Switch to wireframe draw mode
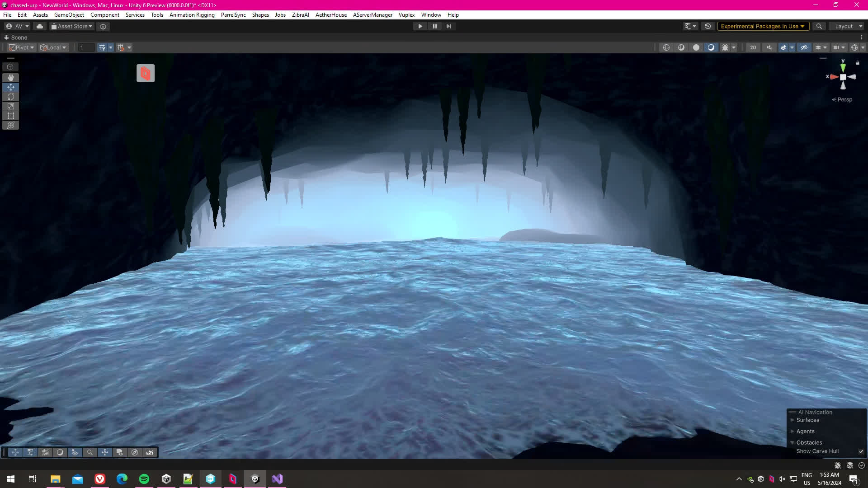The width and height of the screenshot is (868, 488). [666, 47]
